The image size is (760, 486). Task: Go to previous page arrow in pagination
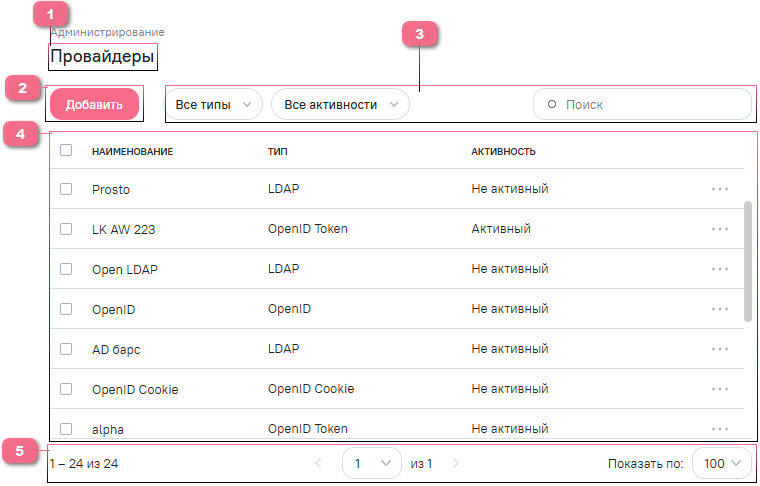point(319,464)
